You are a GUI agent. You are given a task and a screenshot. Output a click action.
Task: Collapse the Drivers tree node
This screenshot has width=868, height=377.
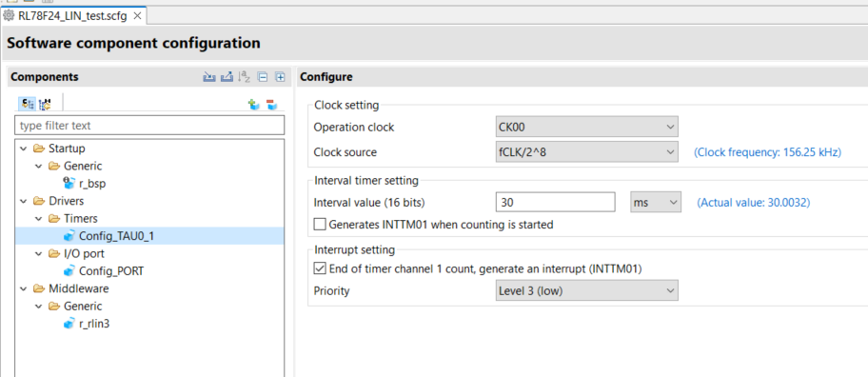point(23,201)
